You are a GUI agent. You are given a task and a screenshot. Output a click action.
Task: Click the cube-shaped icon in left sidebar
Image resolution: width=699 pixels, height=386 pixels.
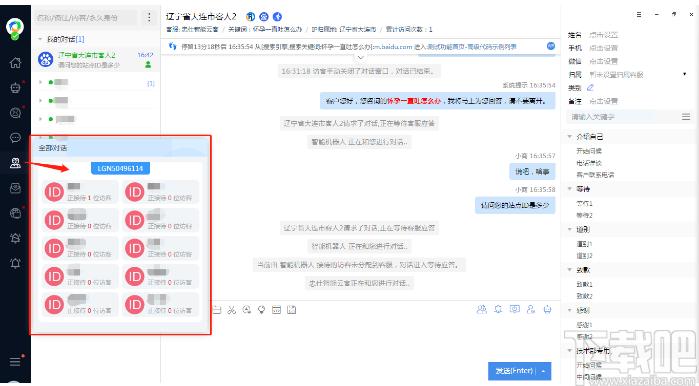click(x=15, y=214)
